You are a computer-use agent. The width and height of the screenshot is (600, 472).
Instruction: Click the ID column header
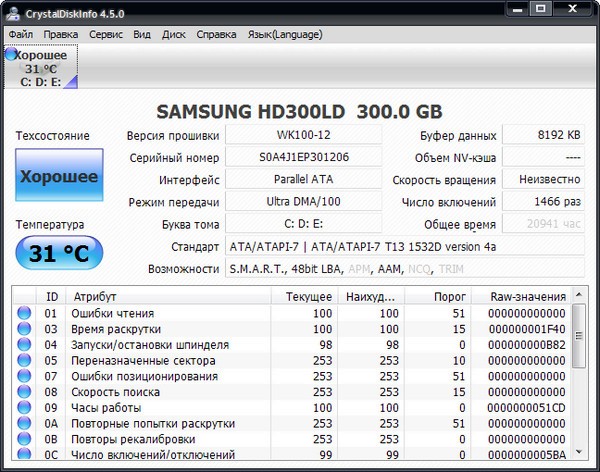click(51, 296)
